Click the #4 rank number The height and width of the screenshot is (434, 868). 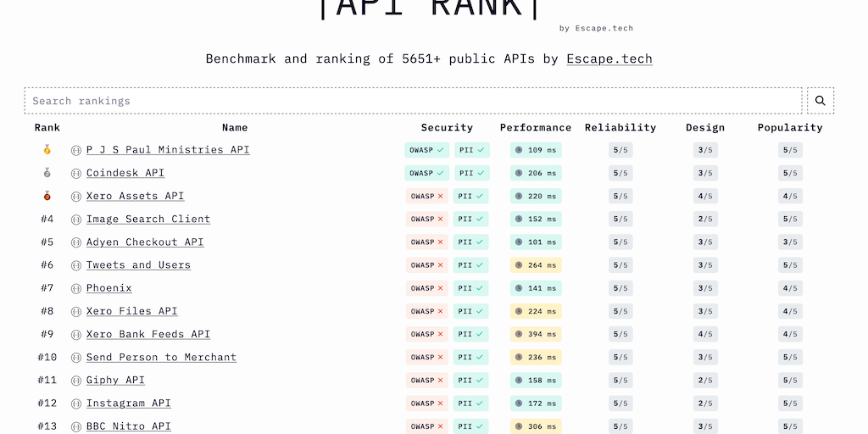(47, 220)
